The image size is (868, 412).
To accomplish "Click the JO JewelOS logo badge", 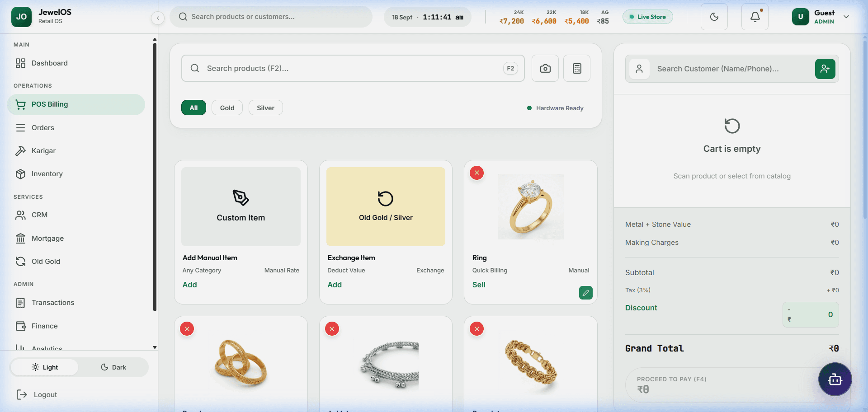I will [21, 17].
